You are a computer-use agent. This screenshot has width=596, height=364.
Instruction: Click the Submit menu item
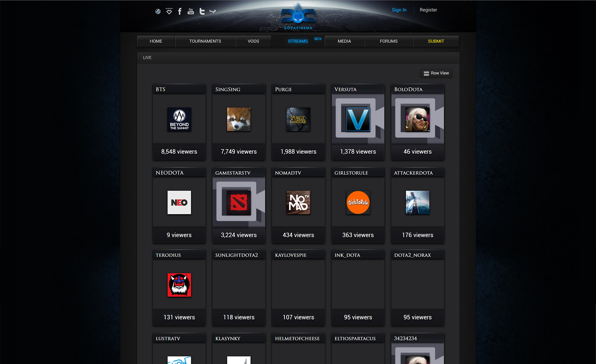tap(436, 41)
